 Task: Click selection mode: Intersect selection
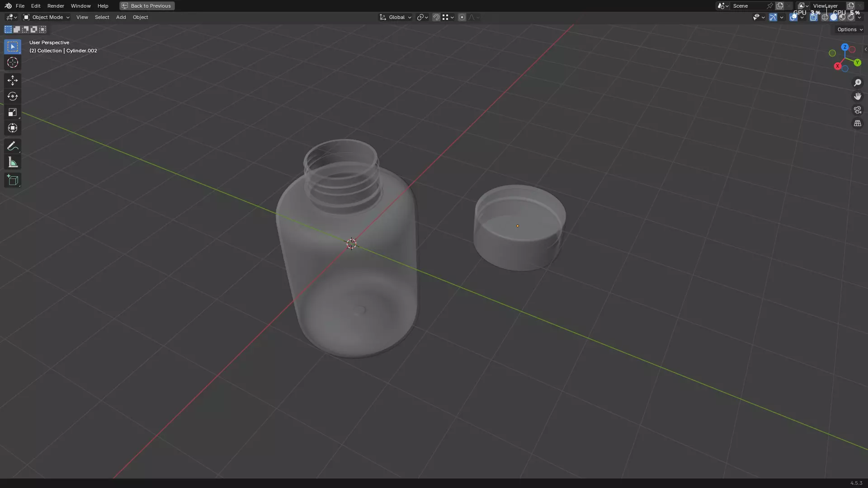(x=42, y=29)
